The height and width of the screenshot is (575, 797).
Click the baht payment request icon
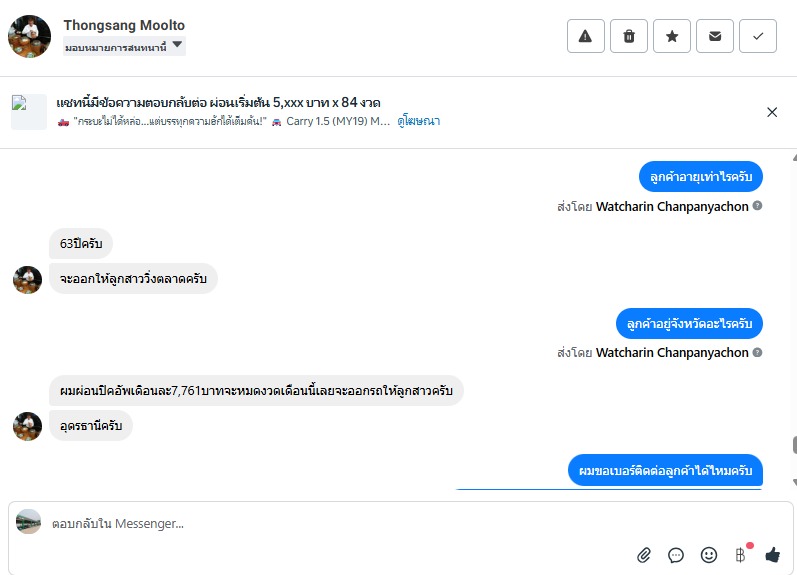pyautogui.click(x=741, y=554)
